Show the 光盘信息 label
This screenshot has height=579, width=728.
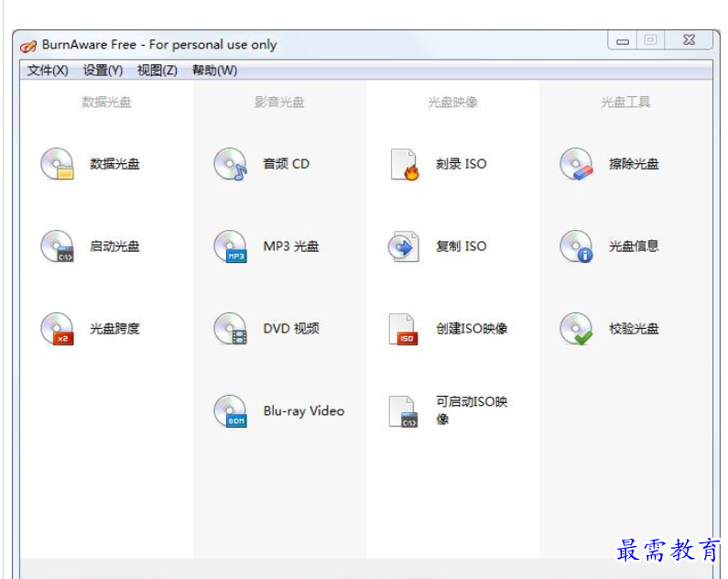pyautogui.click(x=634, y=246)
